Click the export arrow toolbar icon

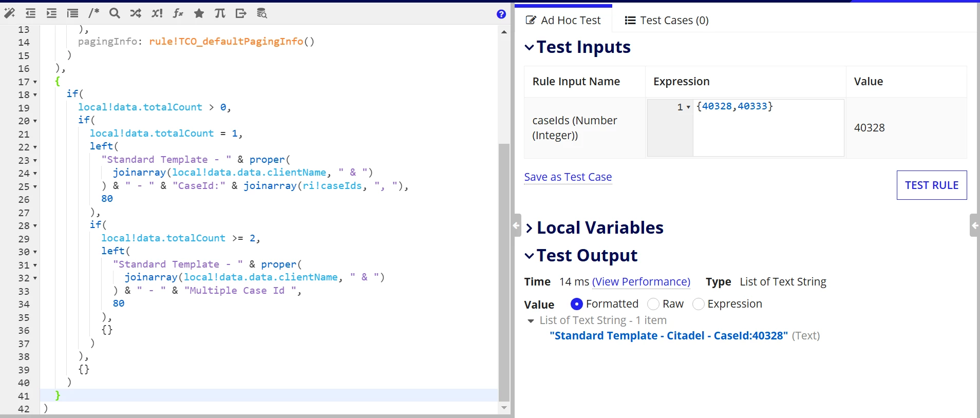(241, 13)
